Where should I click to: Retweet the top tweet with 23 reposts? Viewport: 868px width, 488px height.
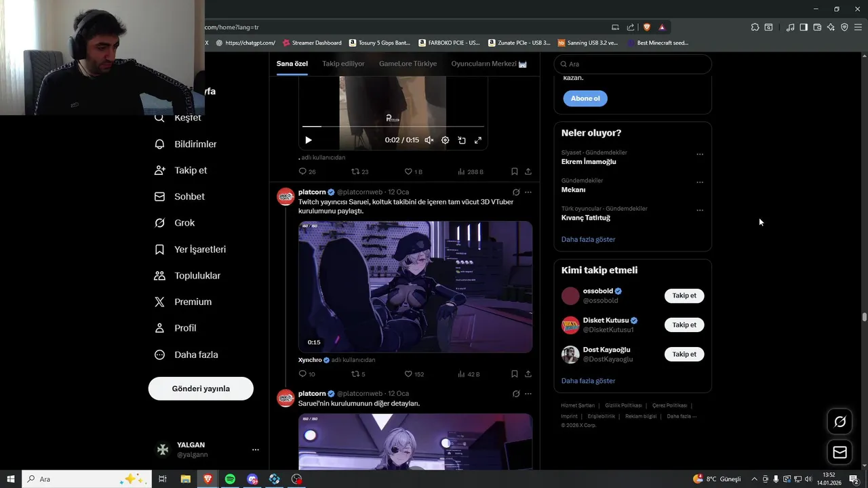(x=359, y=172)
